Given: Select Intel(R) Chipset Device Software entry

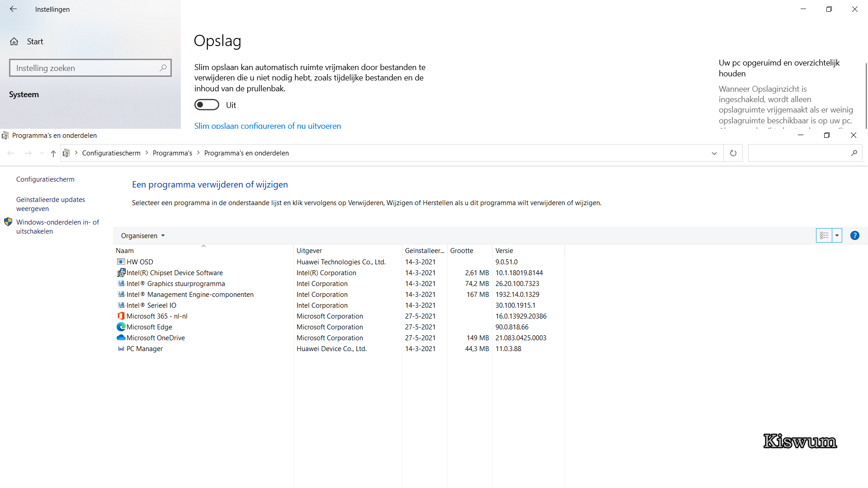Looking at the screenshot, I should 175,273.
